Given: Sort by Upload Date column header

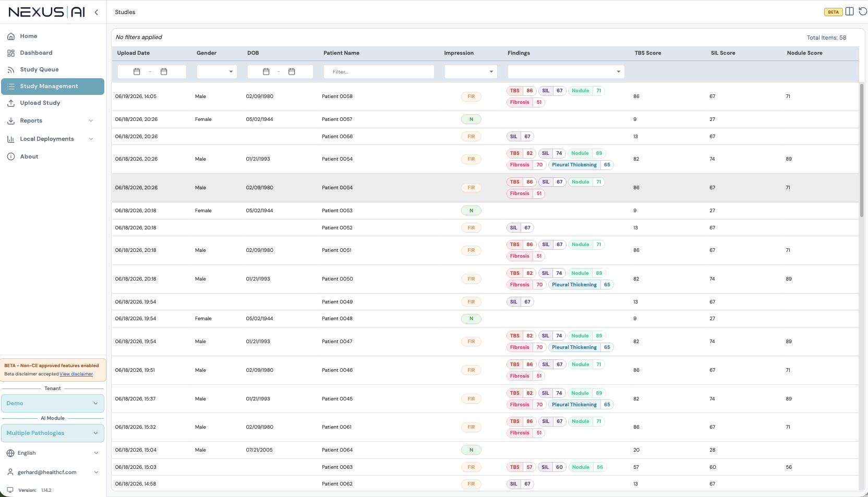Looking at the screenshot, I should tap(134, 53).
